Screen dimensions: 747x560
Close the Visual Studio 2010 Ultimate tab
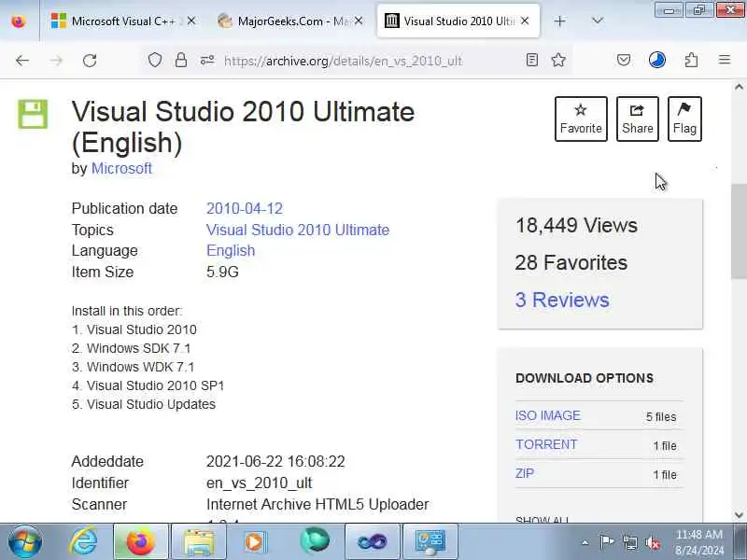pos(525,21)
